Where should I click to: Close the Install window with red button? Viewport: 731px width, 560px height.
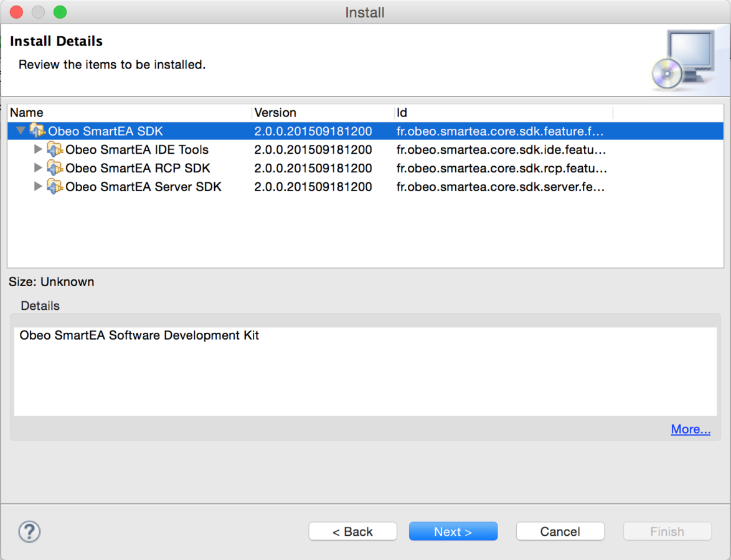click(16, 12)
